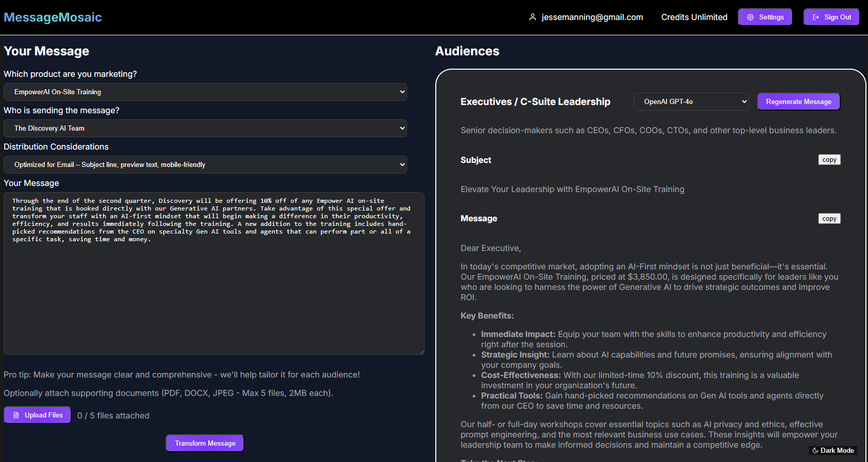Viewport: 868px width, 462px height.
Task: Click the copy icon for the generated Message
Action: [829, 218]
